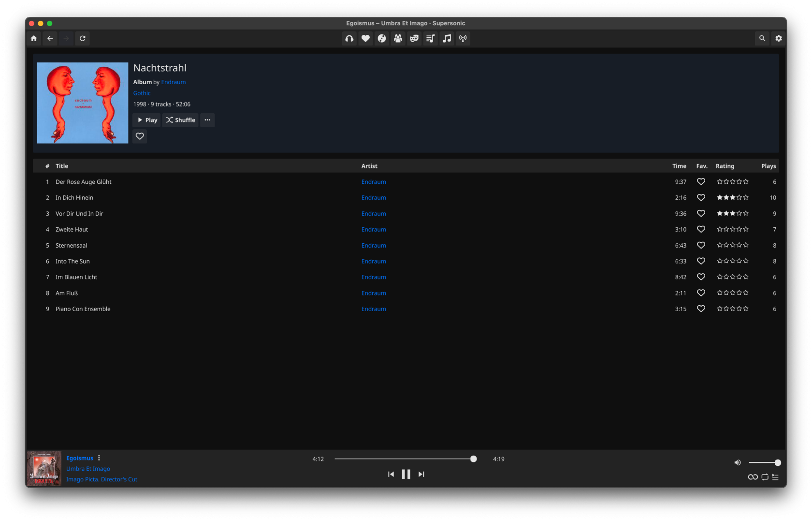Open Now Playing via headphones icon
This screenshot has width=812, height=521.
[349, 39]
